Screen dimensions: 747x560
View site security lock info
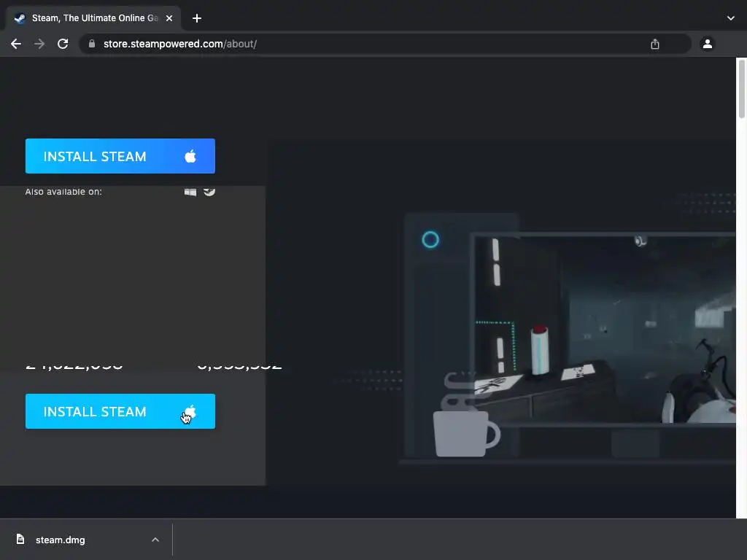[x=92, y=44]
